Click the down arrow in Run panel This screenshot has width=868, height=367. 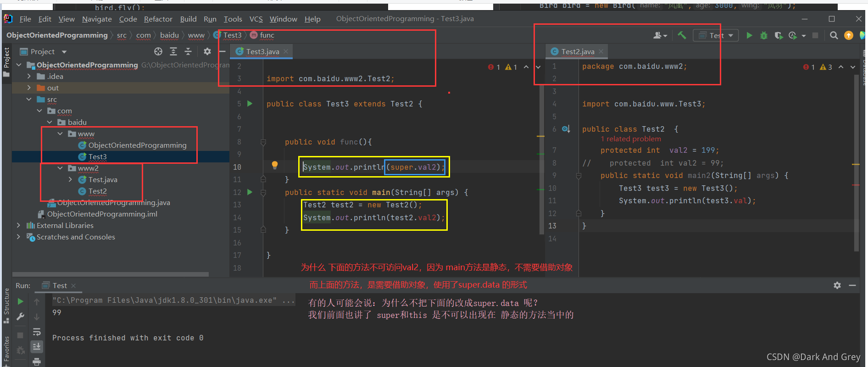tap(37, 317)
